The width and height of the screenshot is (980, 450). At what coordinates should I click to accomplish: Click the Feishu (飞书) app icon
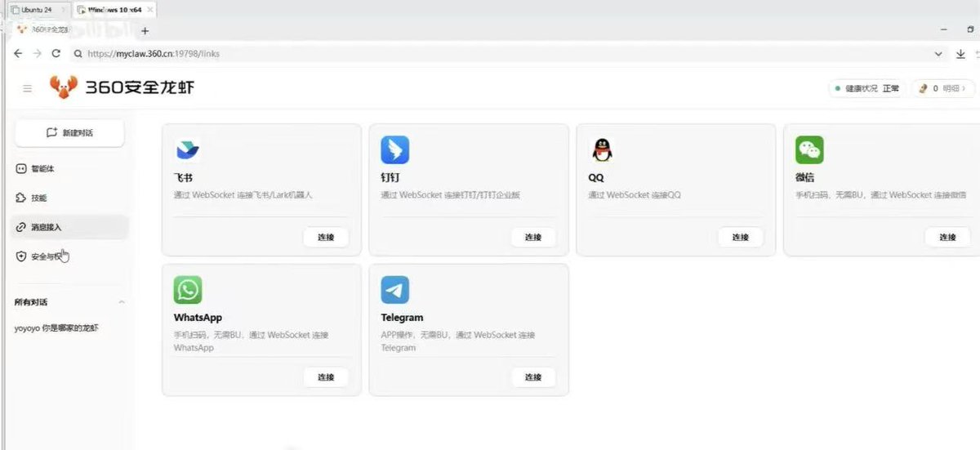click(188, 150)
